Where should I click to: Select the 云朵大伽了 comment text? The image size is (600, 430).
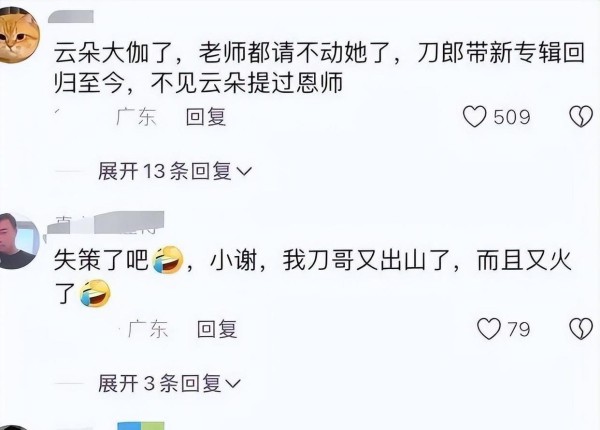tap(320, 68)
